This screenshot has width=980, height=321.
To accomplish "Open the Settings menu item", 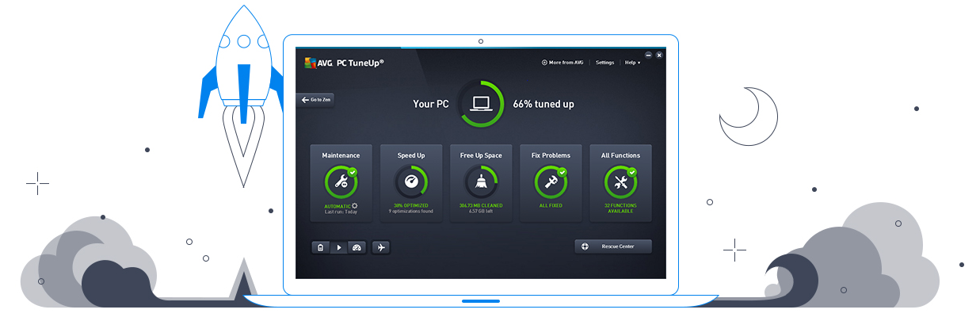I will [604, 63].
